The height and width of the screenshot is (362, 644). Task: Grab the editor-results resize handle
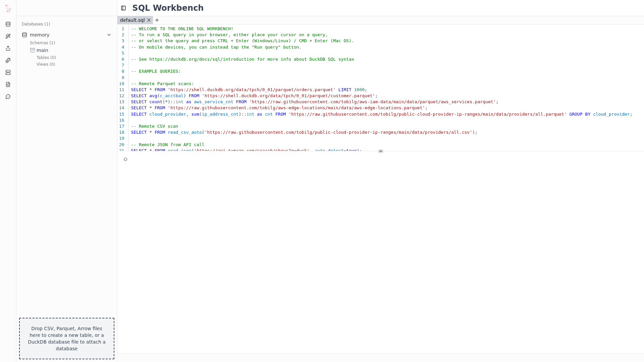click(380, 151)
